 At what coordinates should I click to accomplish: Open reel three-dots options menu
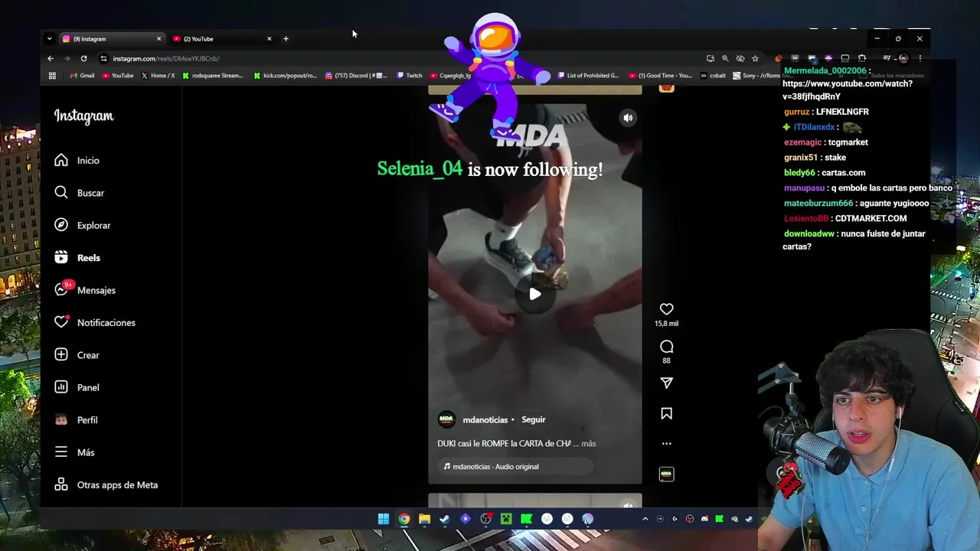coord(666,443)
